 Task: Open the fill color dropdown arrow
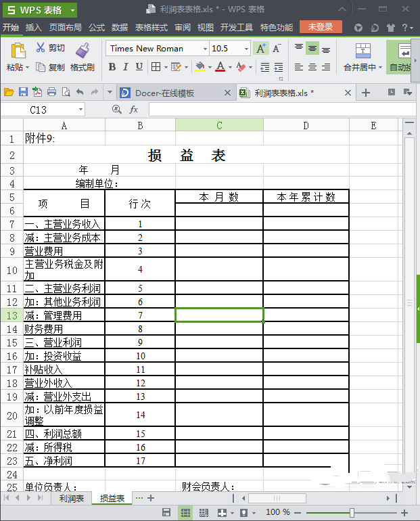[210, 68]
